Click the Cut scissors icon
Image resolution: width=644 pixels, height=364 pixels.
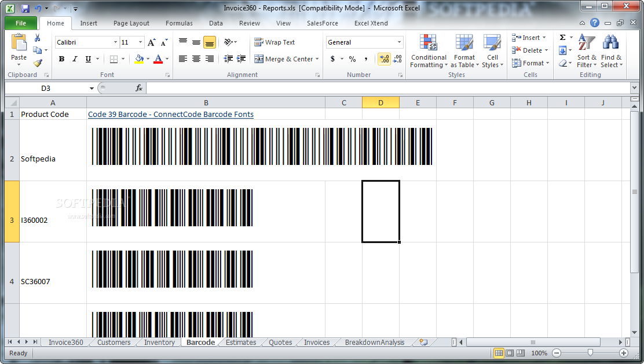click(38, 38)
